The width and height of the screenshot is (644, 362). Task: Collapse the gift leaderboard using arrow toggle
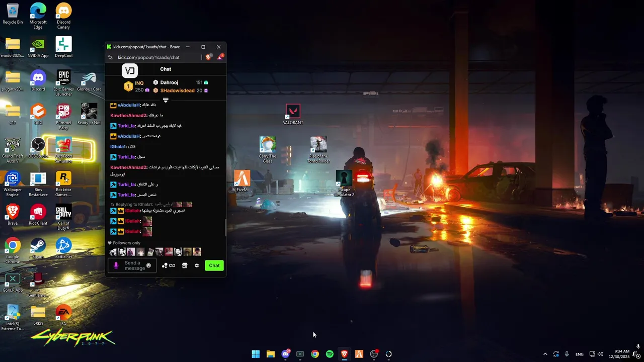click(166, 100)
